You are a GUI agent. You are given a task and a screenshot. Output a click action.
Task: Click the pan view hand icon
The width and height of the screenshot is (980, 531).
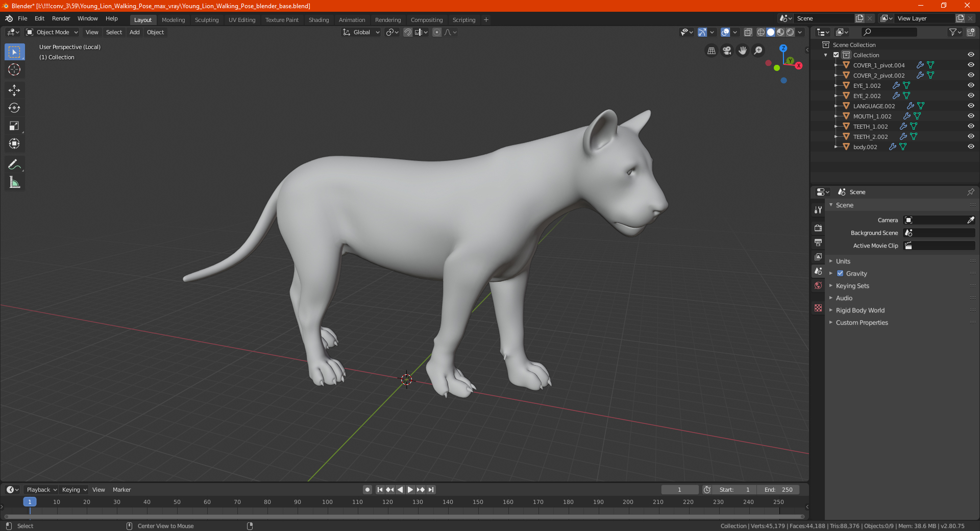pyautogui.click(x=743, y=51)
